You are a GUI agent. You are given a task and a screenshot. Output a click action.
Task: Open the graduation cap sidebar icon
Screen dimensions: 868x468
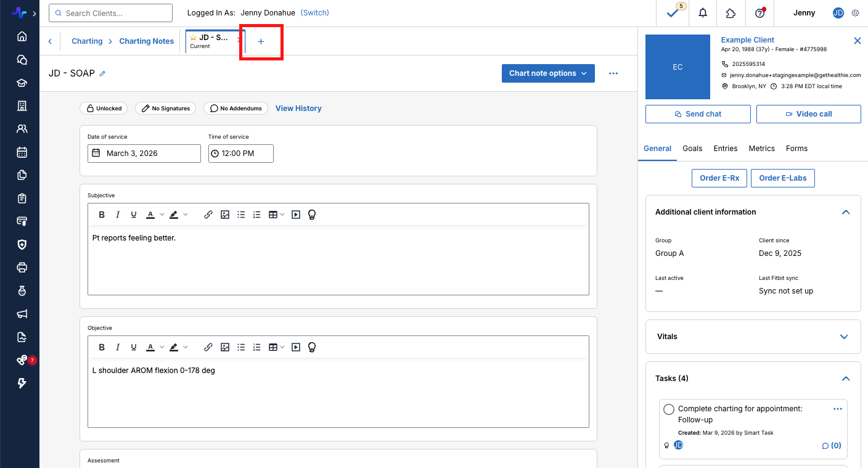click(22, 83)
